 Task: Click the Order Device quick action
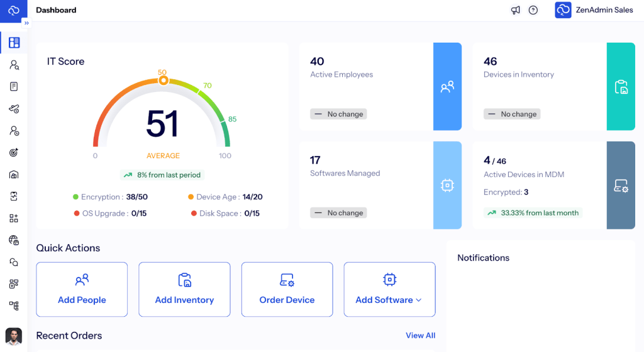[x=287, y=289]
